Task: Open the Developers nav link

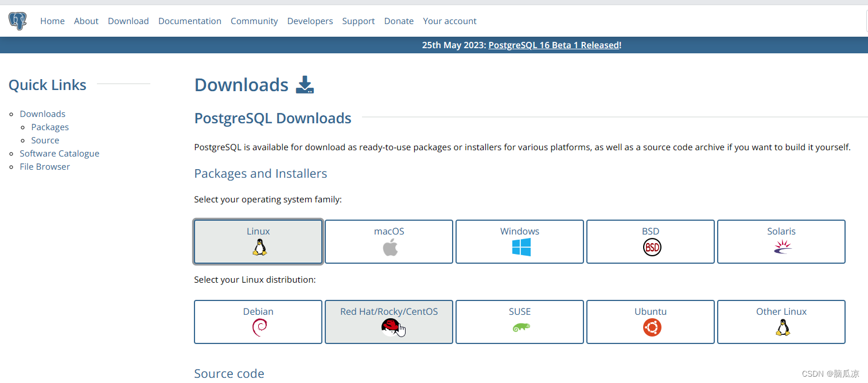Action: coord(310,21)
